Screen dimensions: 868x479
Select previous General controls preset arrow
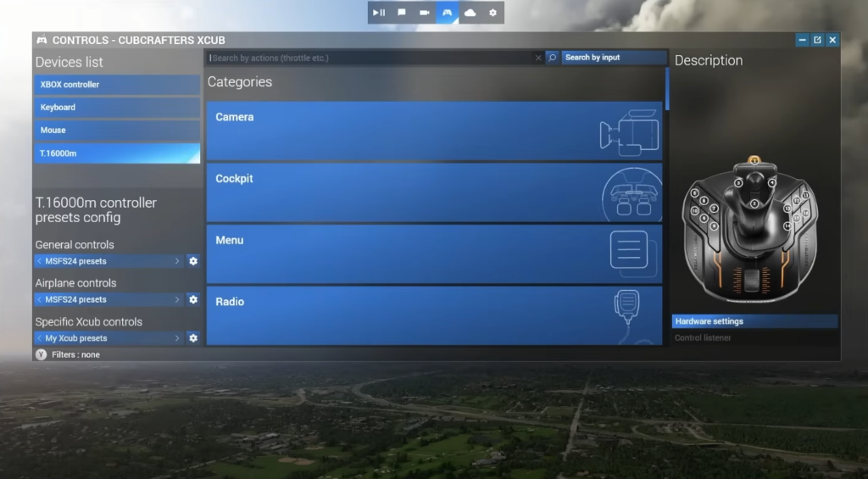(39, 261)
